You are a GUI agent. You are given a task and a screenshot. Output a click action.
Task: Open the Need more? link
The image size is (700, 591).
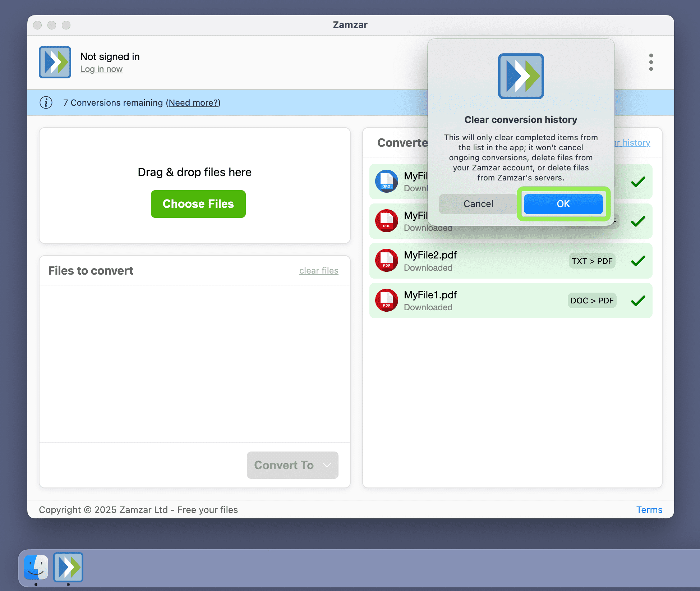pyautogui.click(x=193, y=103)
